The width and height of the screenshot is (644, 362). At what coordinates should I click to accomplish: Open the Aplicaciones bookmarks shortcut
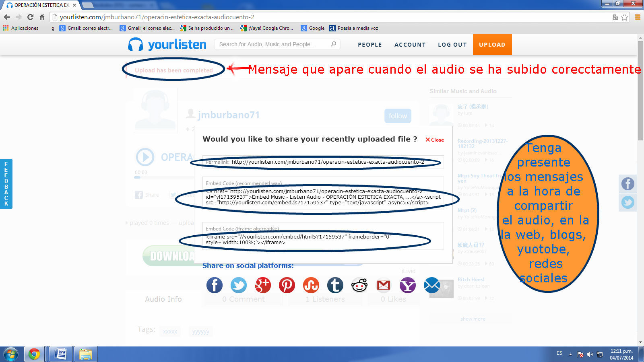pos(21,28)
